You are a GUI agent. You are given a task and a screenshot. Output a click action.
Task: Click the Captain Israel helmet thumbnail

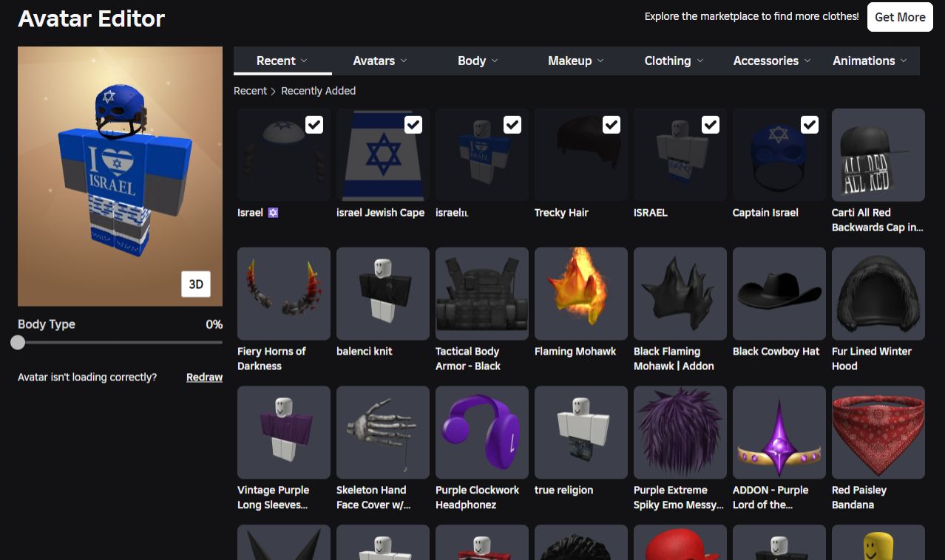779,154
